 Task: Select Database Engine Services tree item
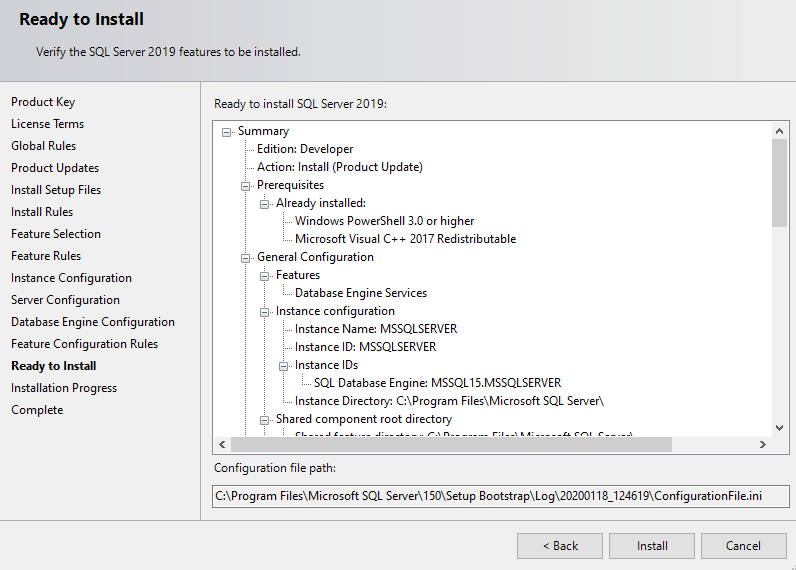point(360,293)
